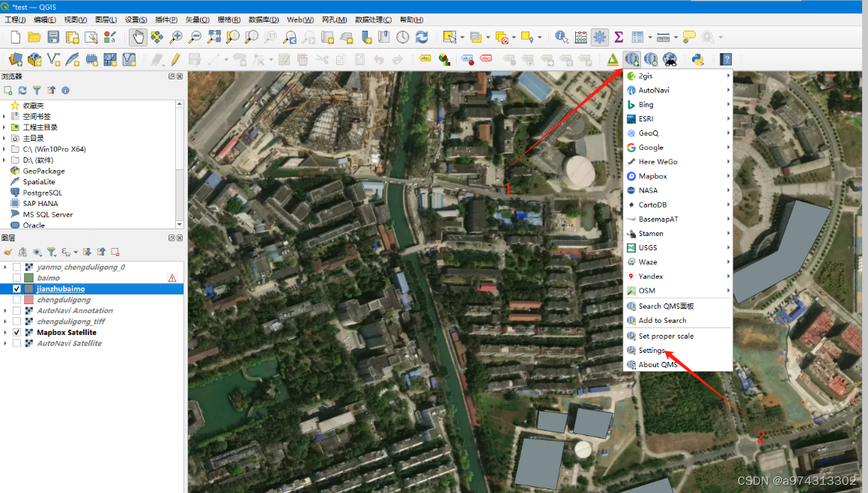Refresh the map canvas
868x493 pixels.
(422, 36)
